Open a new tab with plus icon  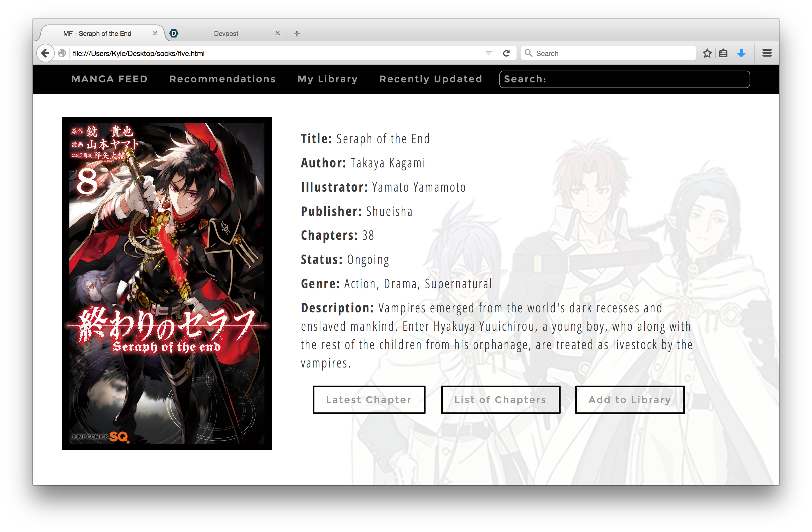(297, 34)
